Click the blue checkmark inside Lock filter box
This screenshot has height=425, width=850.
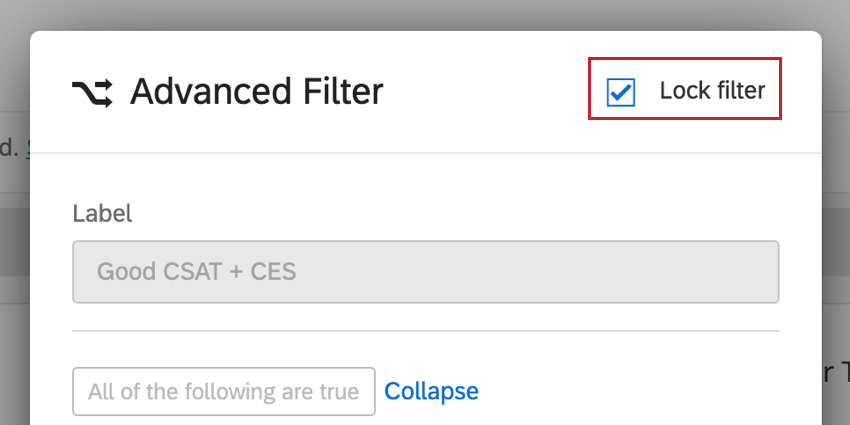coord(621,93)
